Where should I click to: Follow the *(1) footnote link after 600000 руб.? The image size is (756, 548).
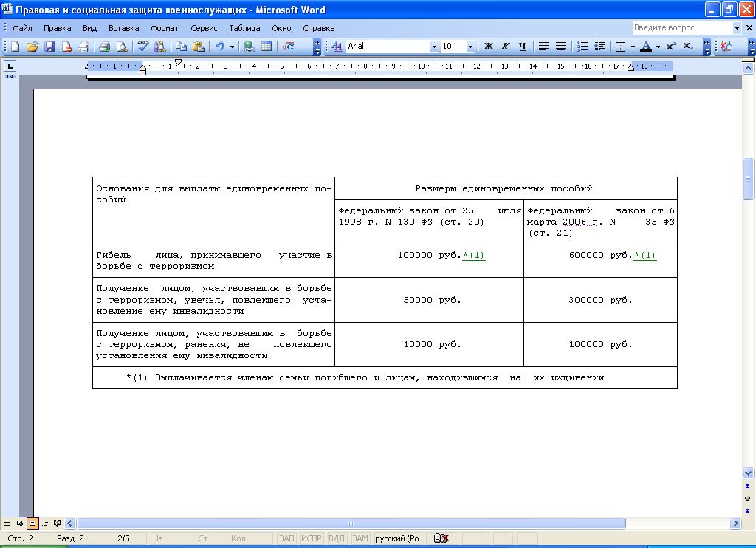645,256
